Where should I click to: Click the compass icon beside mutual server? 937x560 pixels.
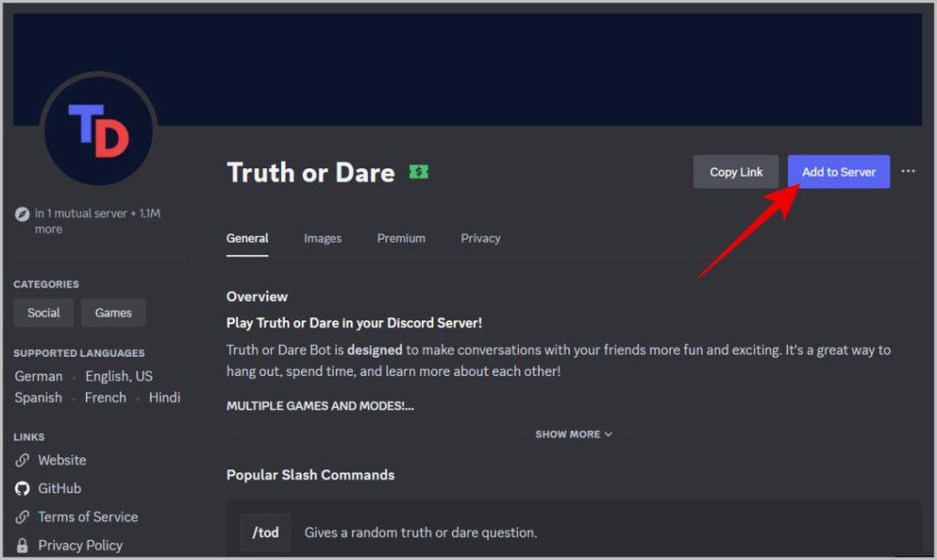tap(22, 214)
